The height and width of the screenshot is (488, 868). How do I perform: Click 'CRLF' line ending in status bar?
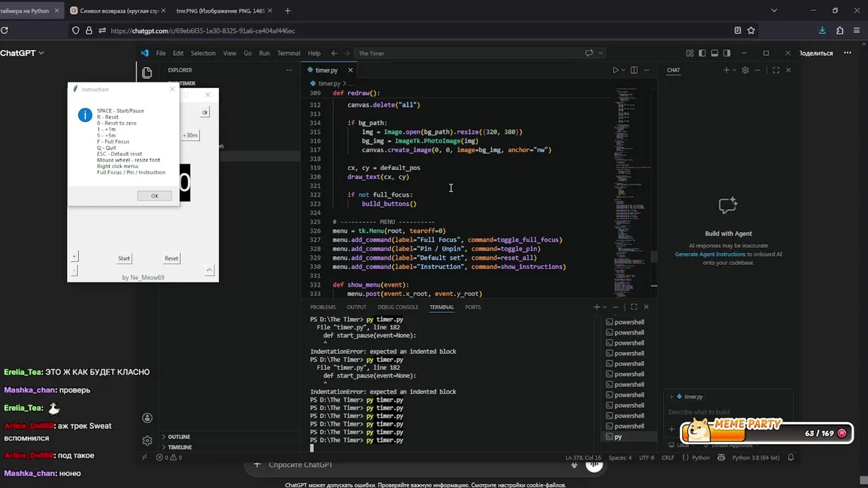point(668,457)
